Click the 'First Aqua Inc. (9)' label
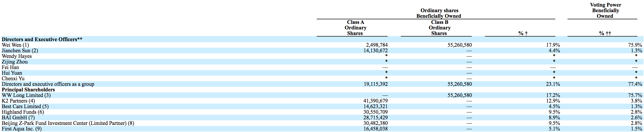 pyautogui.click(x=22, y=129)
